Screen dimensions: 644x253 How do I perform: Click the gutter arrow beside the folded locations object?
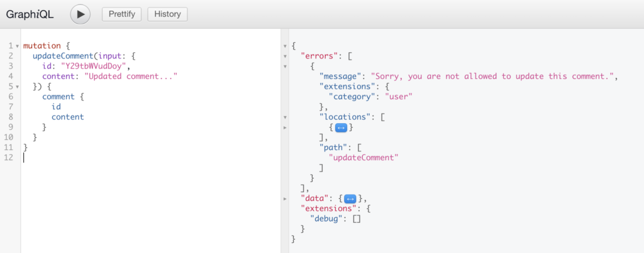(x=286, y=127)
